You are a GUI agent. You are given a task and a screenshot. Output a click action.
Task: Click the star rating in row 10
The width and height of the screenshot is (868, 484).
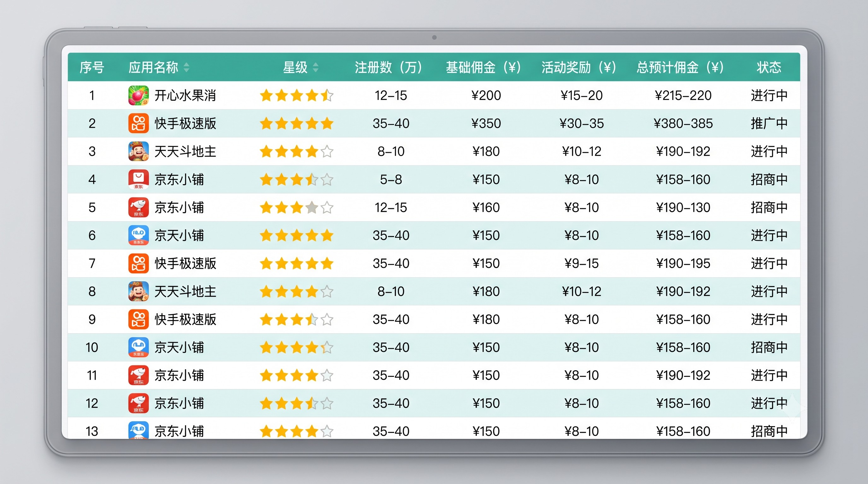click(296, 347)
